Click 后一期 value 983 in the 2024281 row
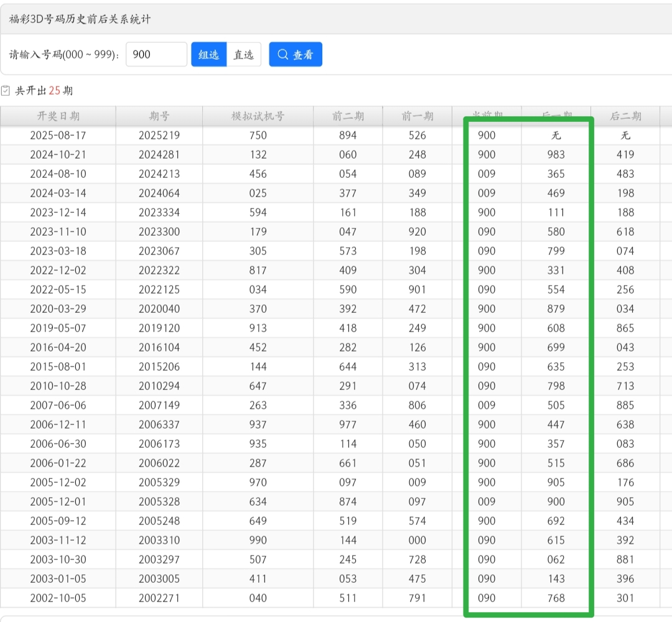The width and height of the screenshot is (672, 622). coord(556,155)
